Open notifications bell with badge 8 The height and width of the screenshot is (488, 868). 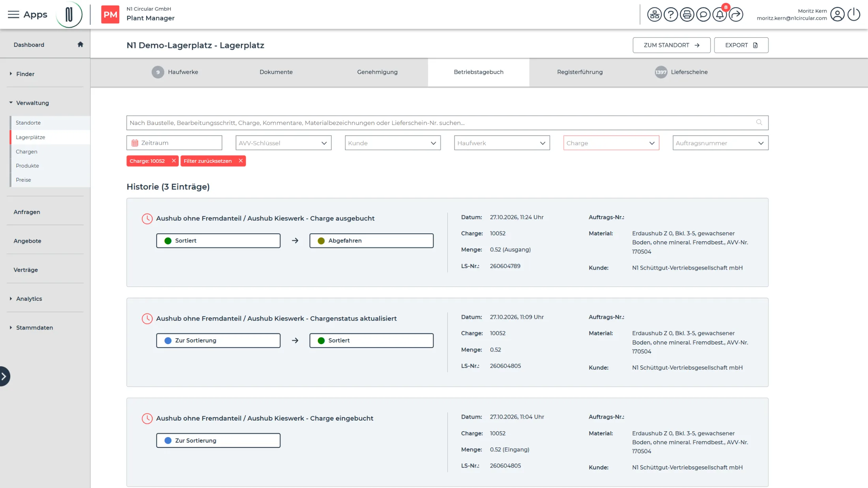(x=720, y=15)
